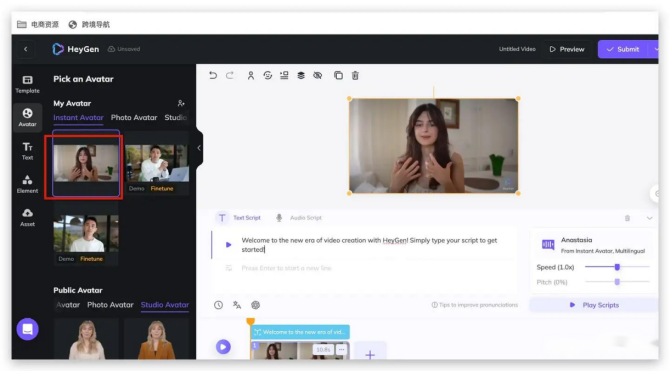
Task: Click the AI script icon below the script
Action: click(x=256, y=305)
